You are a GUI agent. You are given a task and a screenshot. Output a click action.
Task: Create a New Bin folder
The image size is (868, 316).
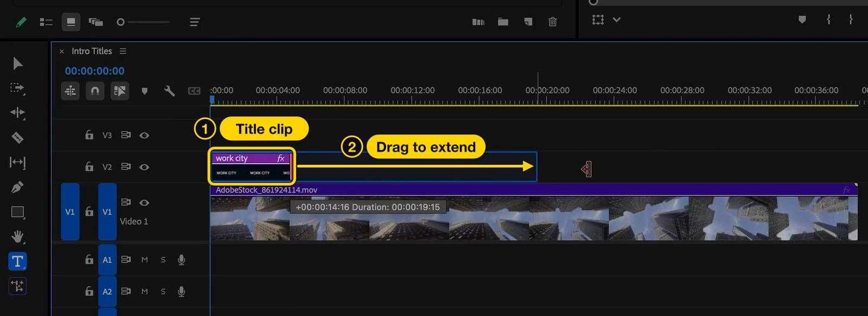coord(503,22)
